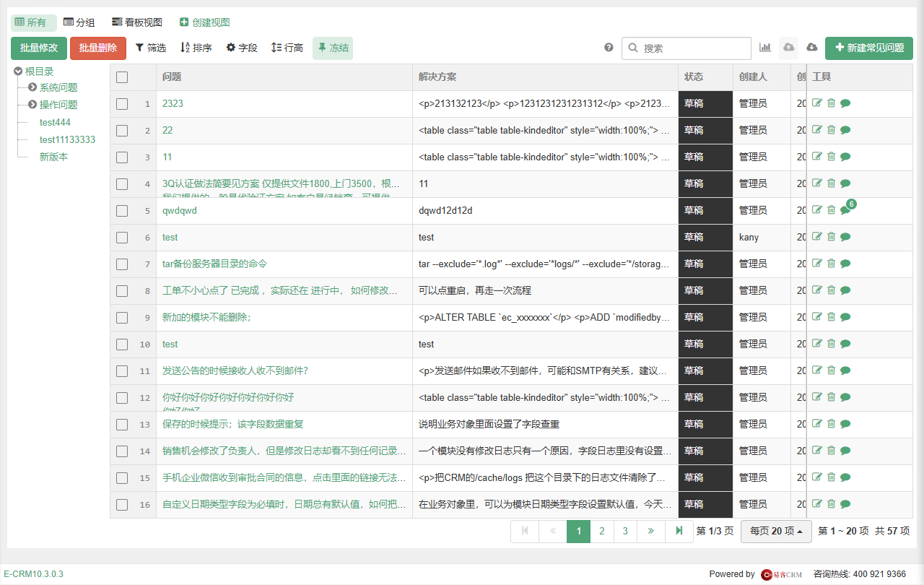This screenshot has height=585, width=924.
Task: Edit row 14 销售机会 record
Action: tap(817, 451)
